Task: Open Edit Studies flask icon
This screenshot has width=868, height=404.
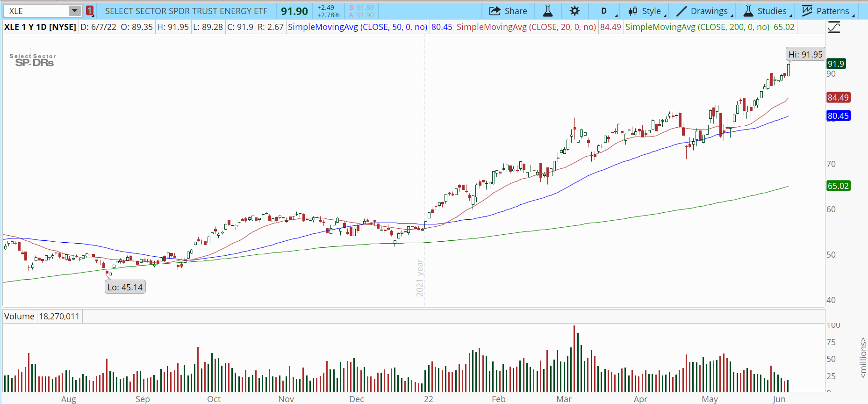Action: 548,11
